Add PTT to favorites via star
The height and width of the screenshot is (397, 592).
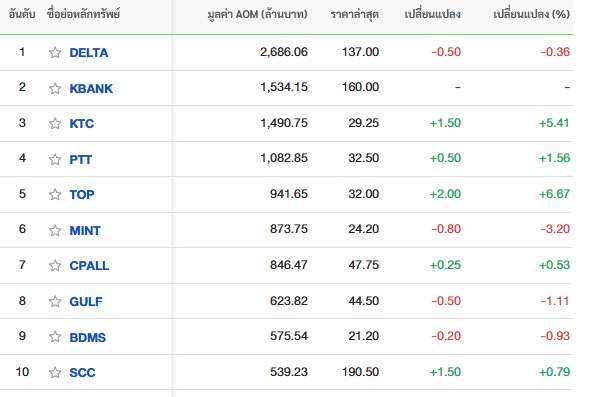click(x=55, y=159)
